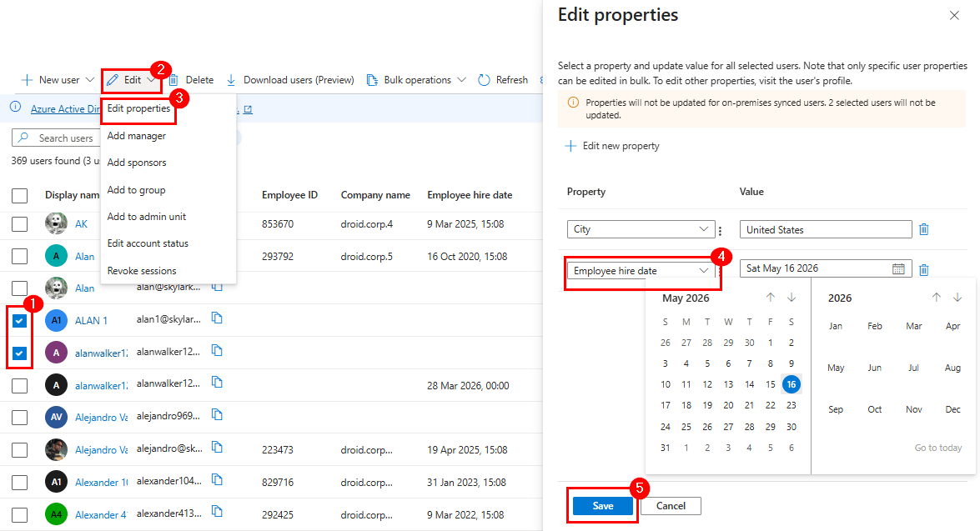Check the checkbox for Alan with droid.corp.5

coord(19,256)
